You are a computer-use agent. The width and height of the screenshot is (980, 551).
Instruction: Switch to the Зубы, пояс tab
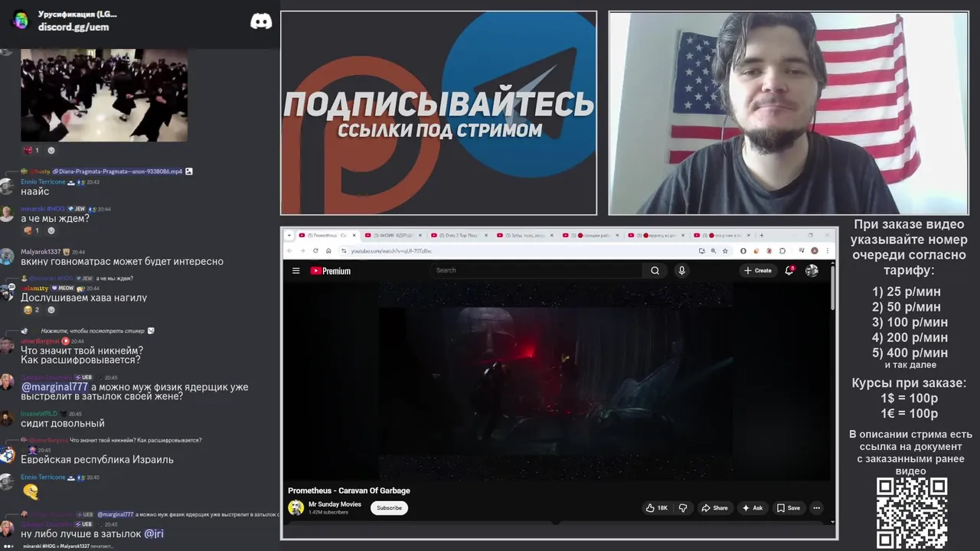point(524,235)
